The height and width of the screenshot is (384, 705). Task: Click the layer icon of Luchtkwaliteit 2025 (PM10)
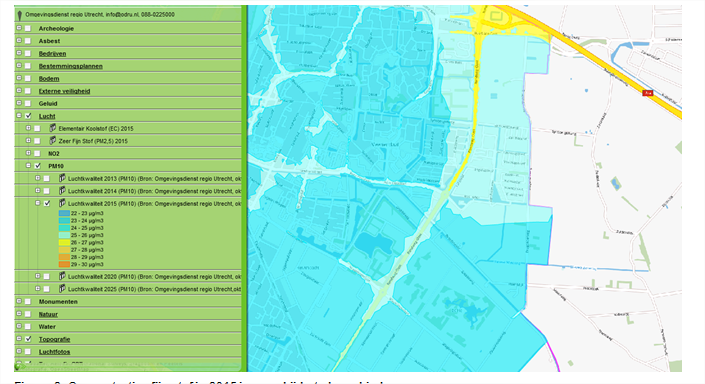(62, 289)
